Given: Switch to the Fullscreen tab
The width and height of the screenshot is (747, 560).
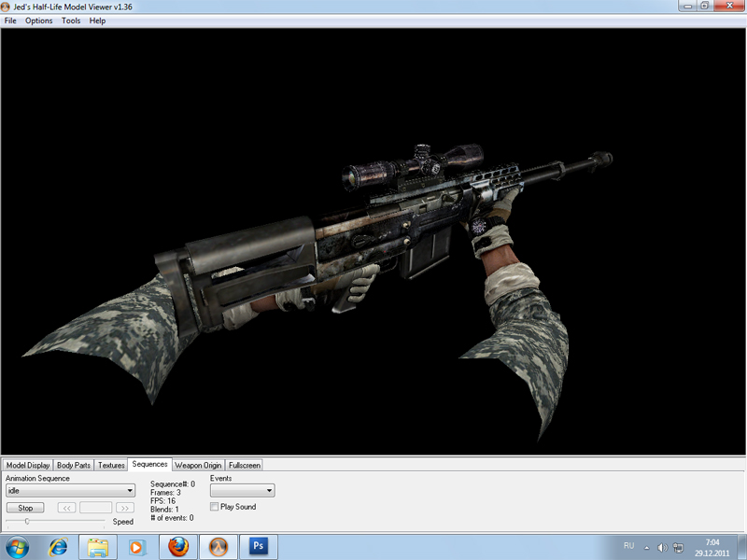Looking at the screenshot, I should click(x=244, y=465).
